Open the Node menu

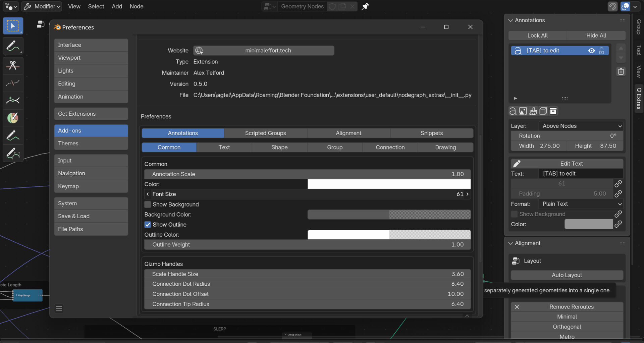(137, 6)
